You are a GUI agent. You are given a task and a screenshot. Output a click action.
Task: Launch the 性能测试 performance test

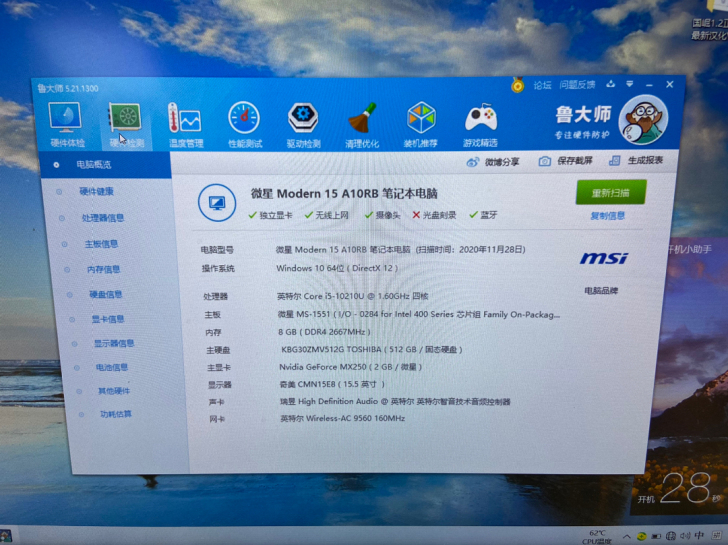click(245, 124)
